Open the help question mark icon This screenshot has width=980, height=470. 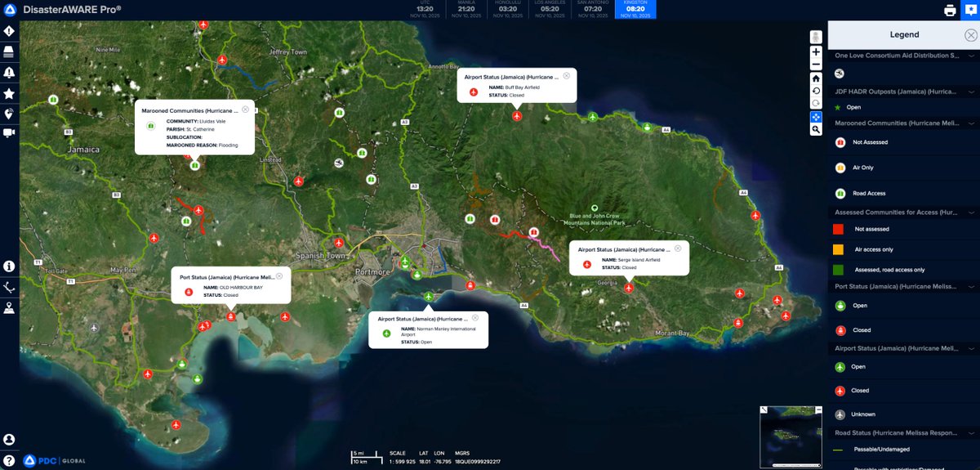[9, 460]
